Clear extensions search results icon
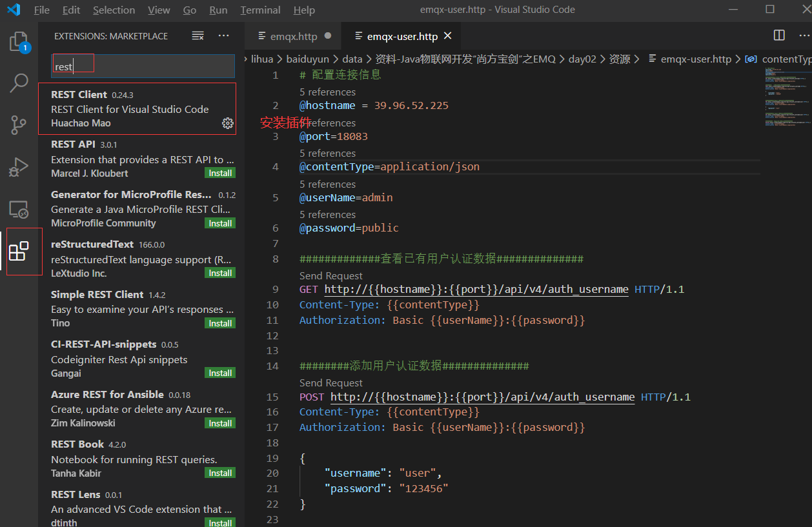Viewport: 812px width, 527px height. coord(198,36)
